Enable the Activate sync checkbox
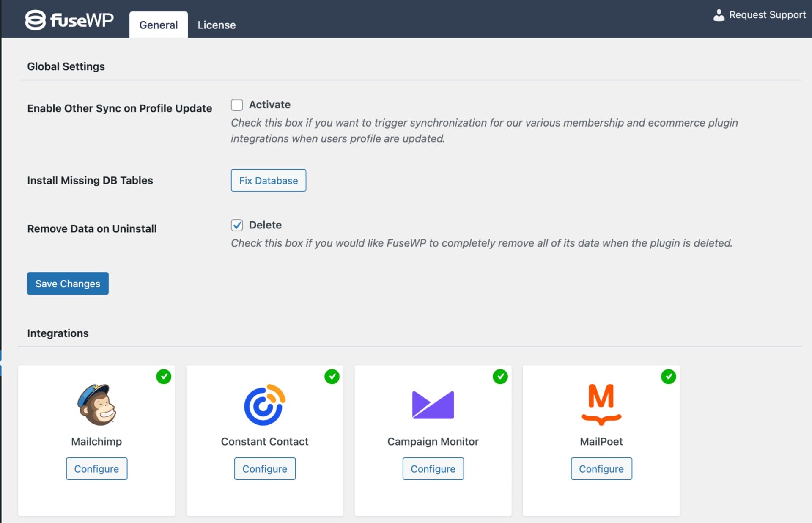 click(237, 105)
